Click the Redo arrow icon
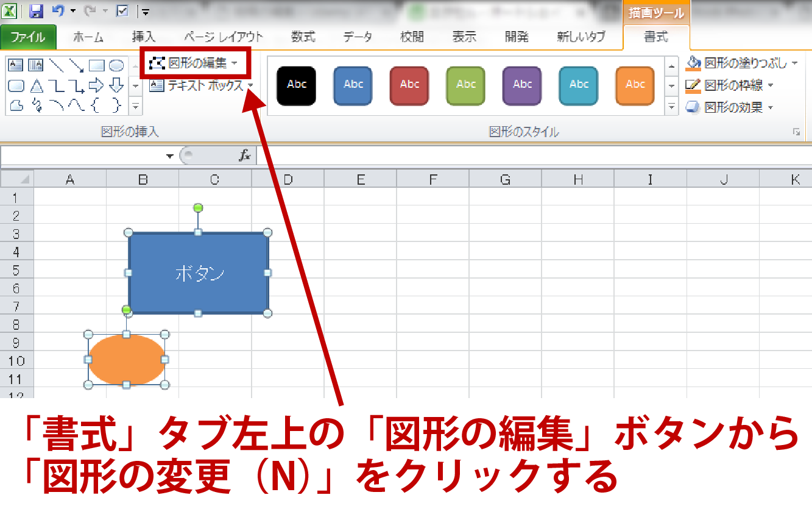The height and width of the screenshot is (506, 812). click(90, 10)
